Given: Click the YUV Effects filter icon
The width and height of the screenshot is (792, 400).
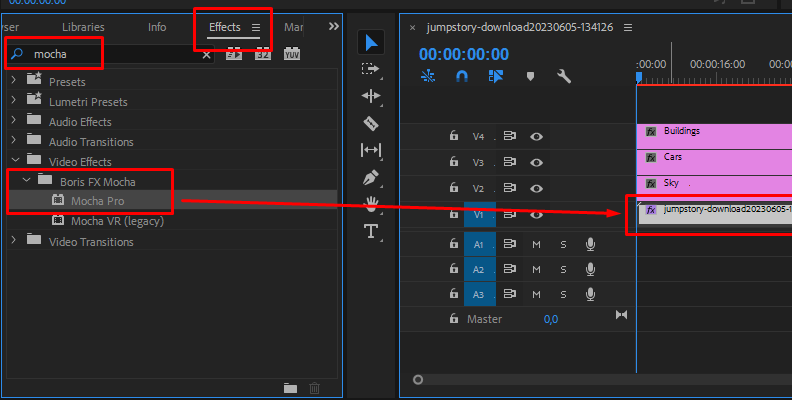Looking at the screenshot, I should (292, 54).
